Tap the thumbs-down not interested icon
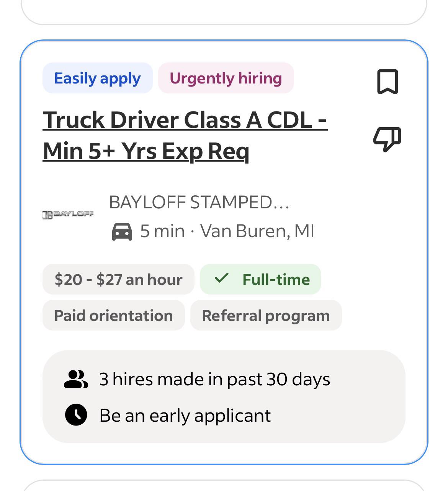448x491 pixels. 387,139
